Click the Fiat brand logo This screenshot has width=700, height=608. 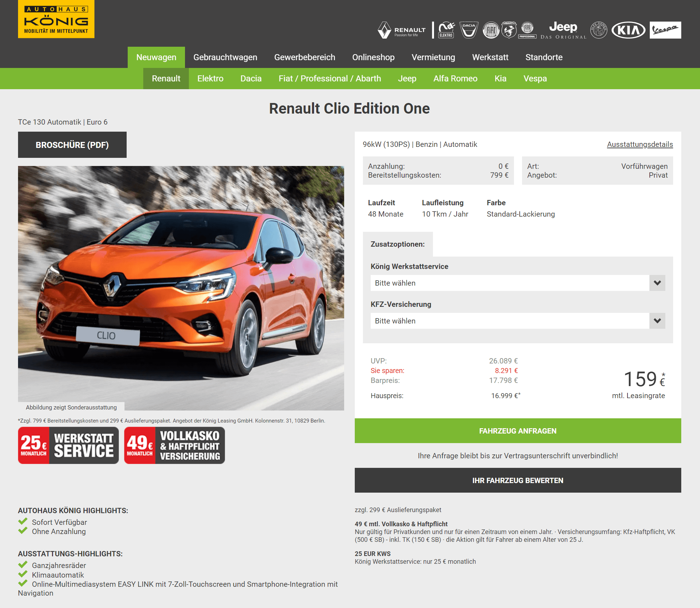(x=491, y=30)
